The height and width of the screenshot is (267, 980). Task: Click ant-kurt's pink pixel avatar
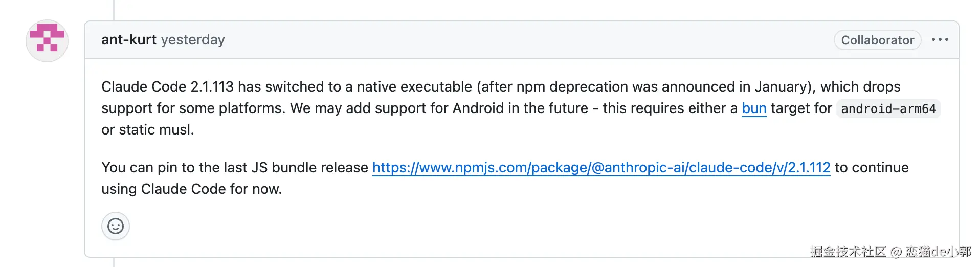(47, 41)
